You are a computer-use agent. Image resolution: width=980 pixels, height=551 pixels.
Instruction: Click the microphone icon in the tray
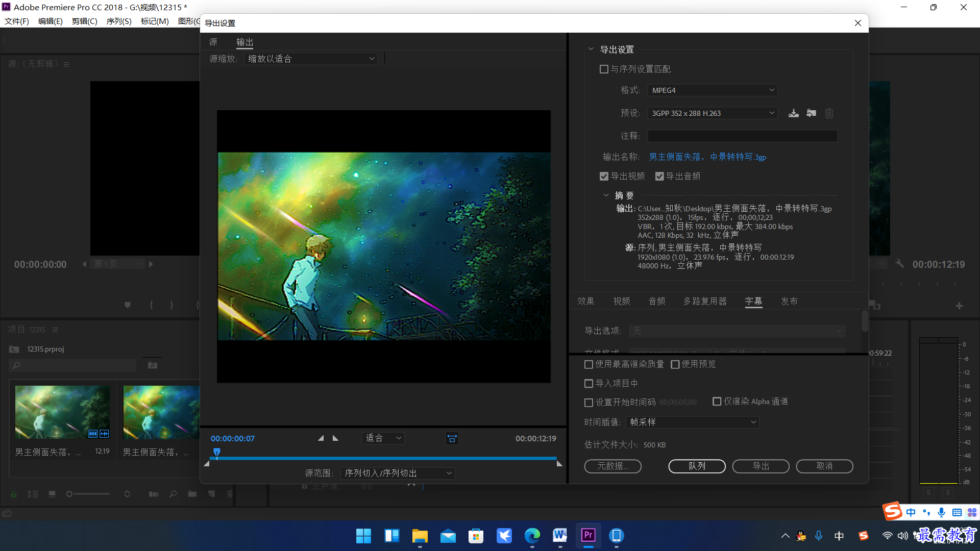click(819, 536)
